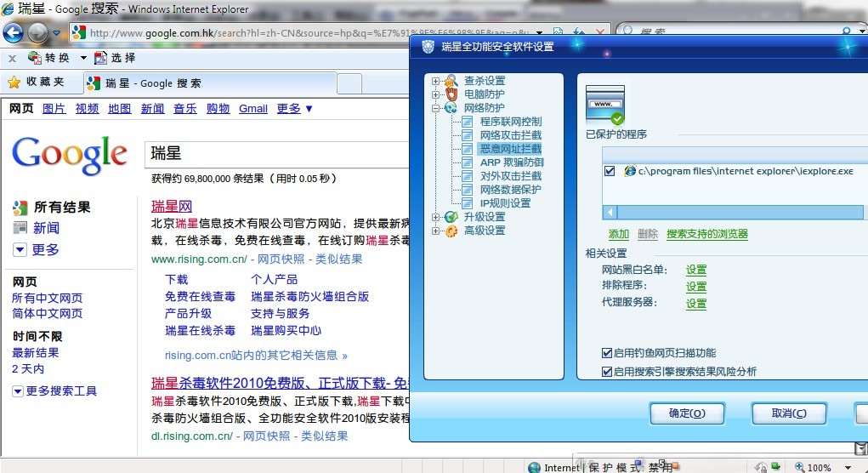This screenshot has width=868, height=473.
Task: Open the Gmail link
Action: 253,109
